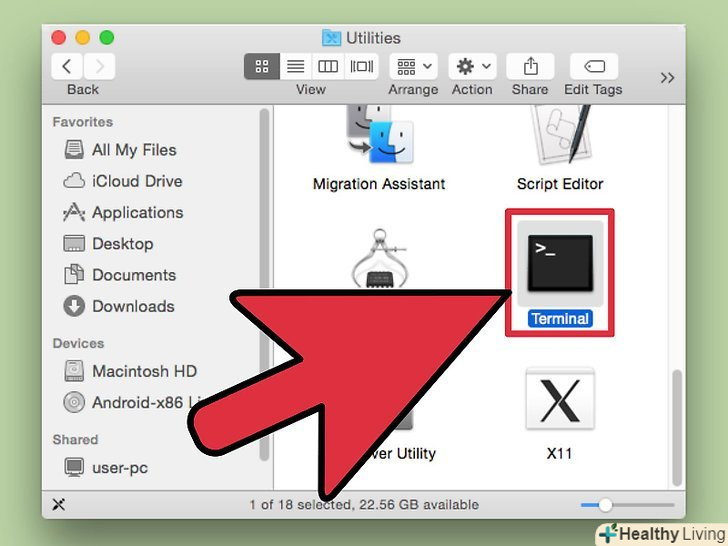Click the Share toolbar button

coord(530,66)
